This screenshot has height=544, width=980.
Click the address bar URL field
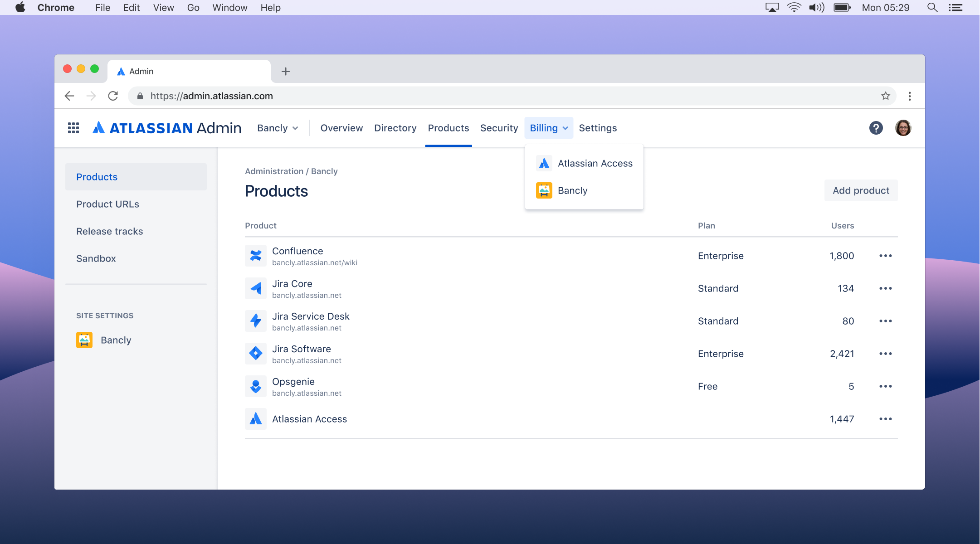pos(512,96)
